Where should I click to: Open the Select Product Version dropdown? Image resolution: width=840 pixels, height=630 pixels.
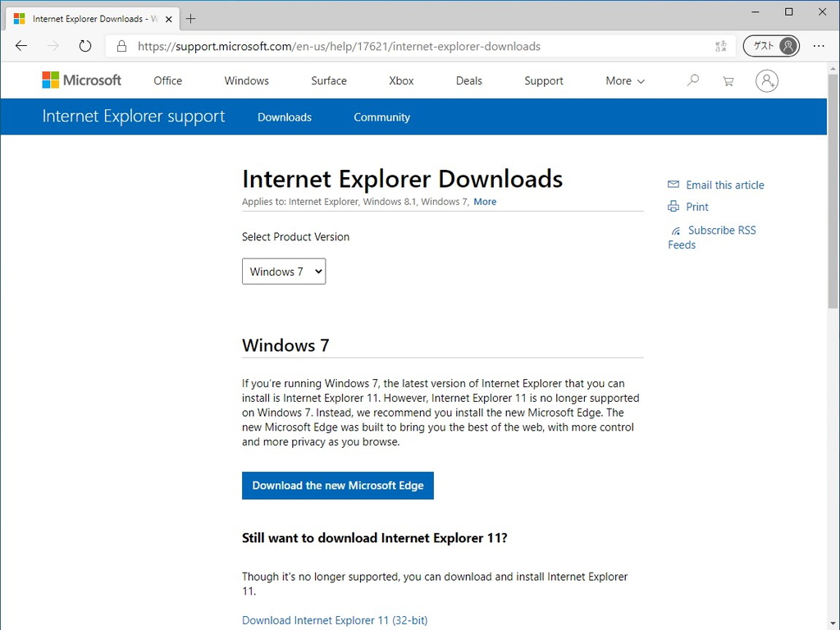283,271
